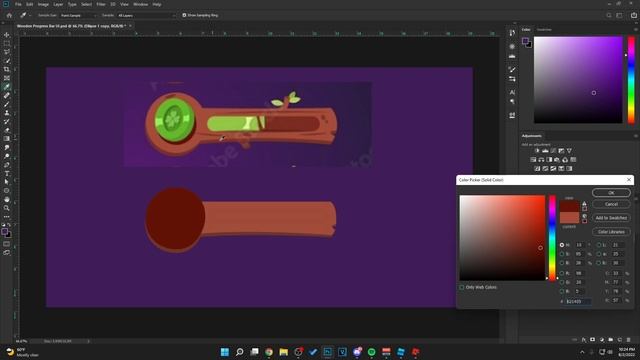Select the Rectangular Marquee tool
640x360 pixels.
tap(7, 43)
